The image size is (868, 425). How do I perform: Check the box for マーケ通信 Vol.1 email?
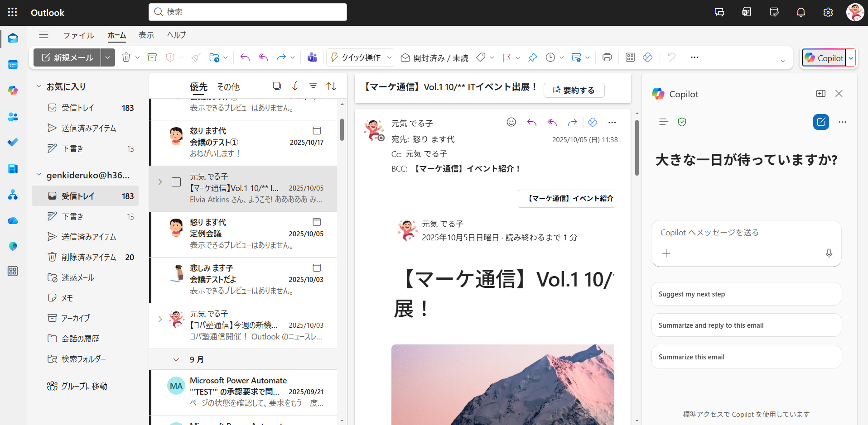coord(176,182)
